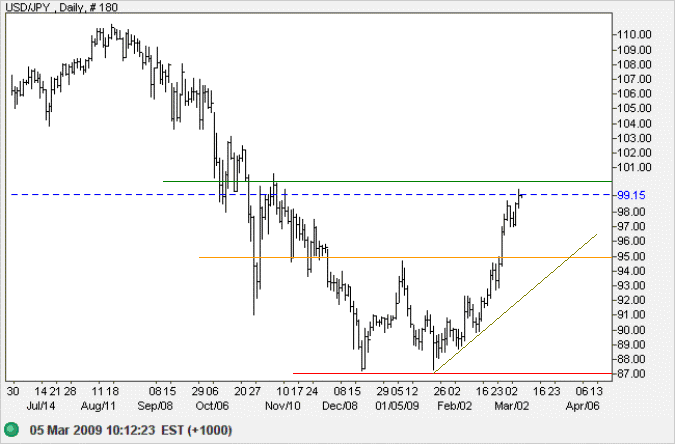Click the 88.00 price axis label

pos(631,359)
